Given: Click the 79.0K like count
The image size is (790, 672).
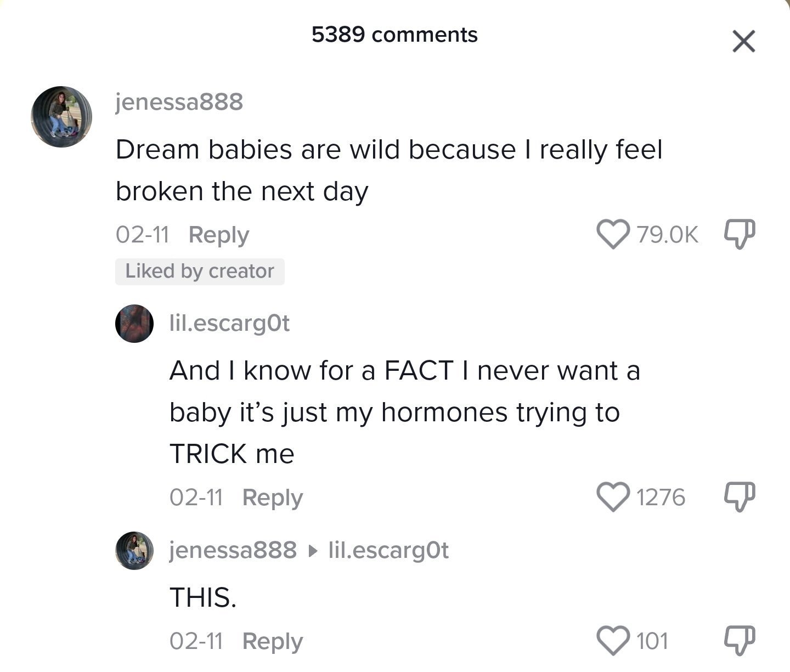Looking at the screenshot, I should (x=667, y=235).
